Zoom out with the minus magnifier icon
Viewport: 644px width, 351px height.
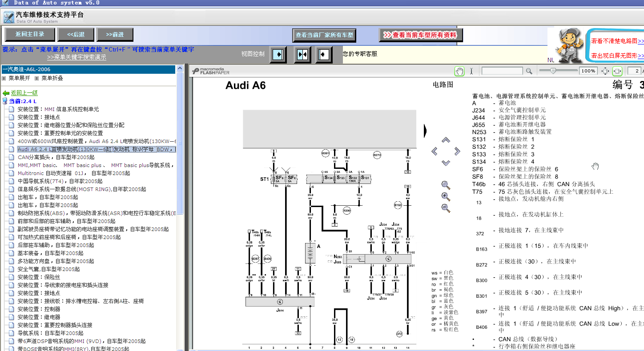(x=446, y=208)
